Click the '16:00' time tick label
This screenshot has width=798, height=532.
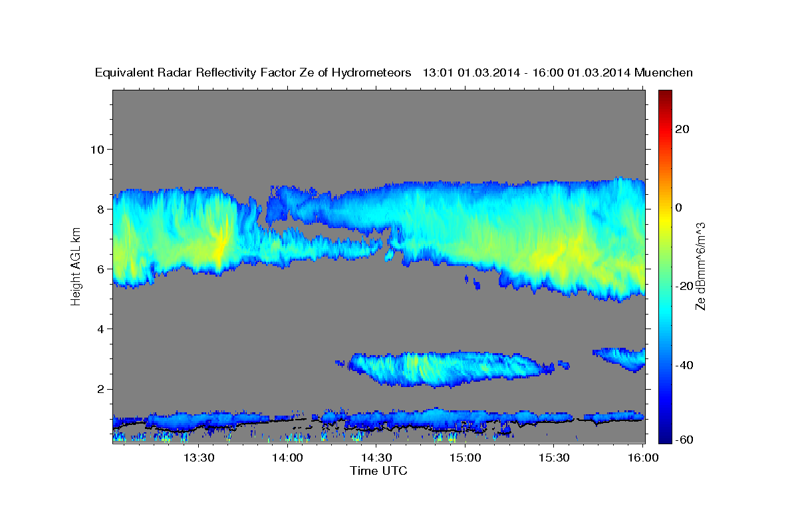click(642, 458)
